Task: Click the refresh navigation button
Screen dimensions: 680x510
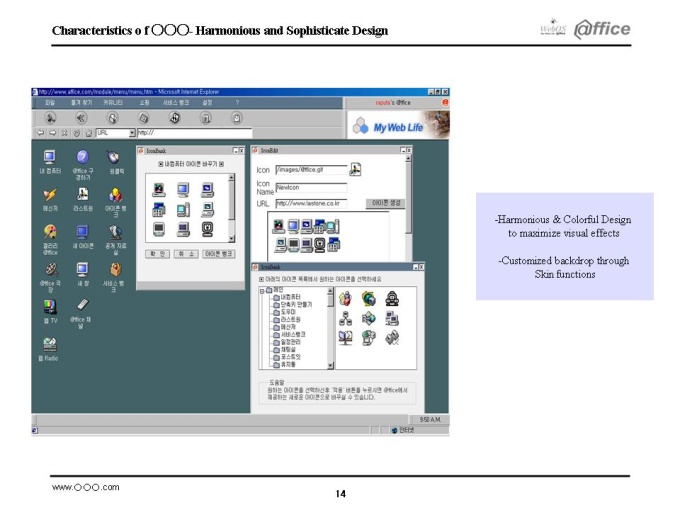Action: pyautogui.click(x=76, y=133)
